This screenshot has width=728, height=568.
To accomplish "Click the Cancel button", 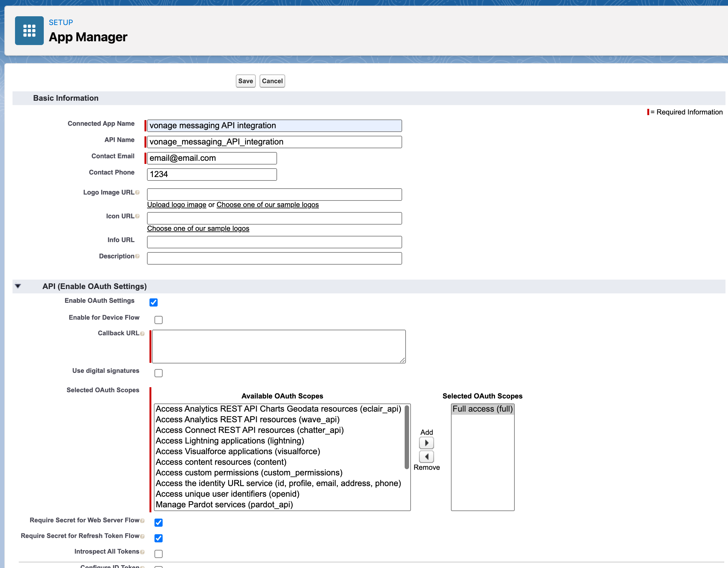I will tap(272, 81).
